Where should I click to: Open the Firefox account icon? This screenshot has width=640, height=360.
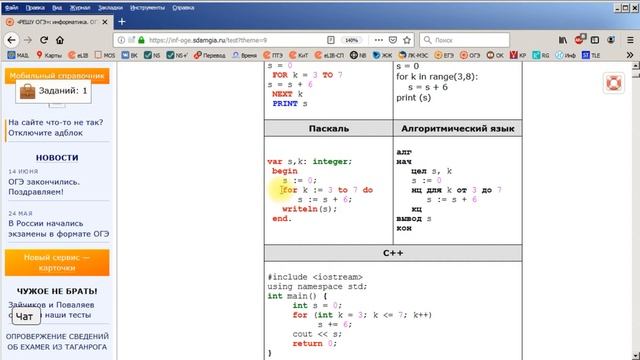pyautogui.click(x=611, y=40)
